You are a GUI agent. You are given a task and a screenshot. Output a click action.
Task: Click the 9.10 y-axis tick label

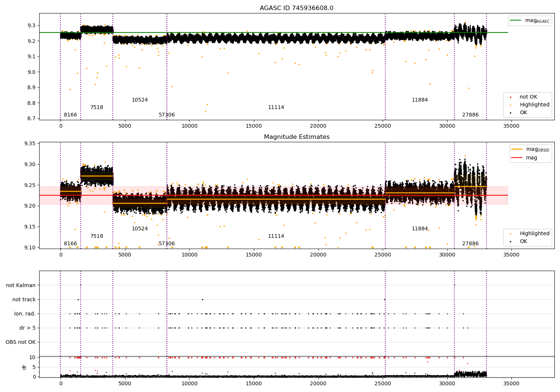pos(30,248)
